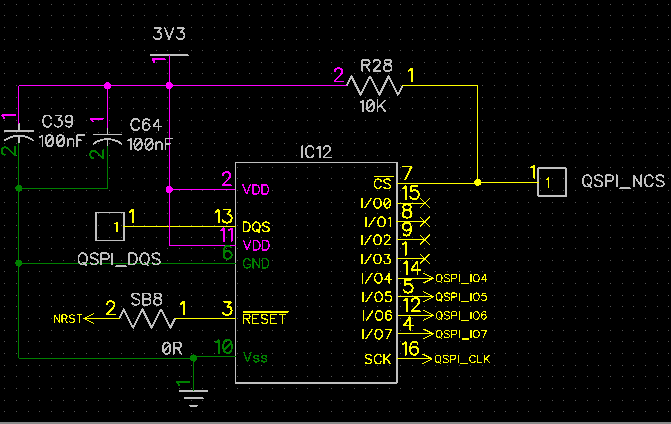
Task: Click the QSPI_IO4 net arrow connector
Action: [428, 279]
